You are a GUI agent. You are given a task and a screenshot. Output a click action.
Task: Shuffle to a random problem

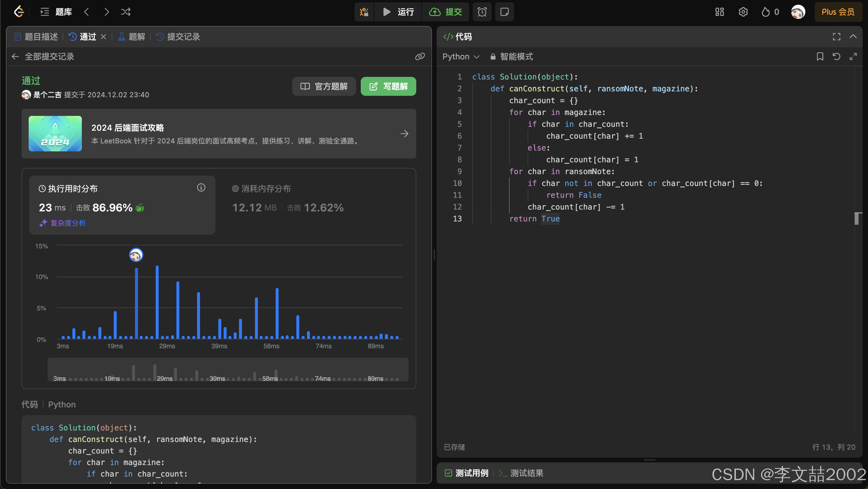(126, 12)
